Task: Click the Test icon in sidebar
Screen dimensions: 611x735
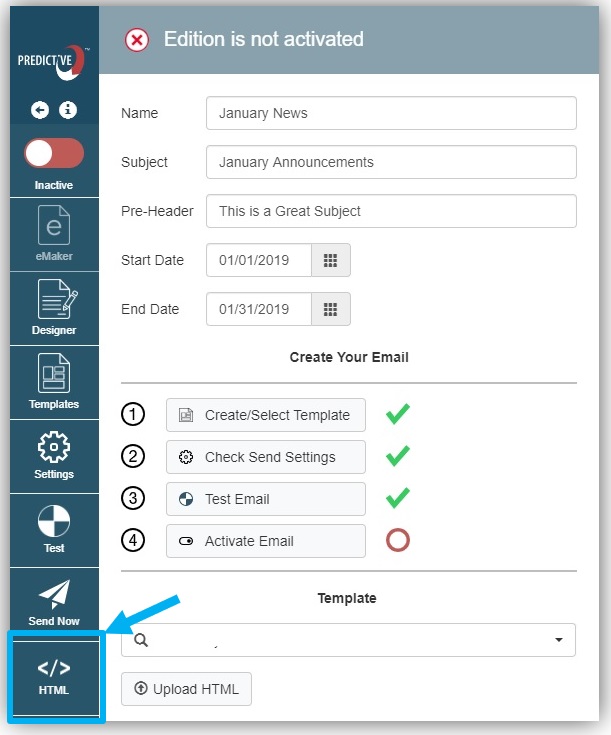Action: [x=54, y=528]
